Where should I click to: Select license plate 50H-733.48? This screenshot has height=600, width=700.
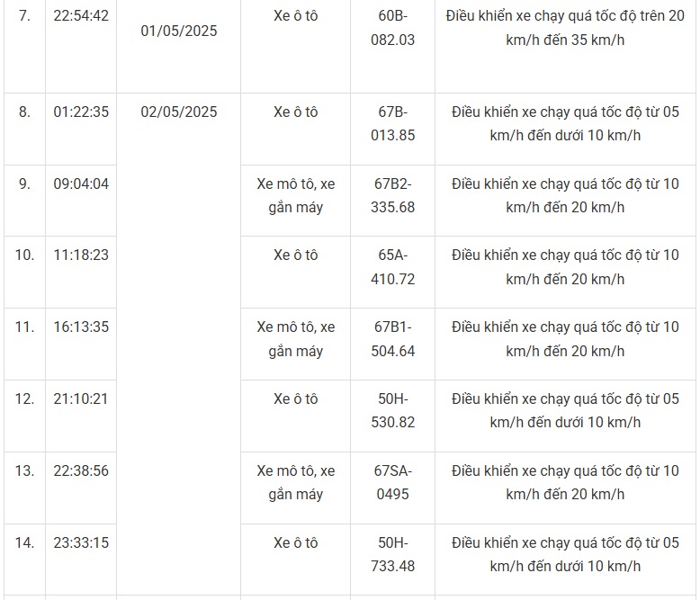pyautogui.click(x=392, y=554)
